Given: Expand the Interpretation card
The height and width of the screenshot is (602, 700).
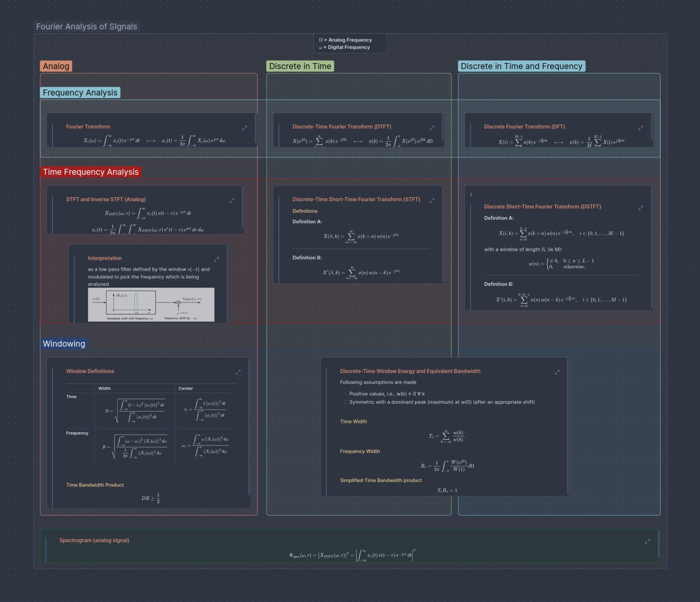Looking at the screenshot, I should coord(217,258).
